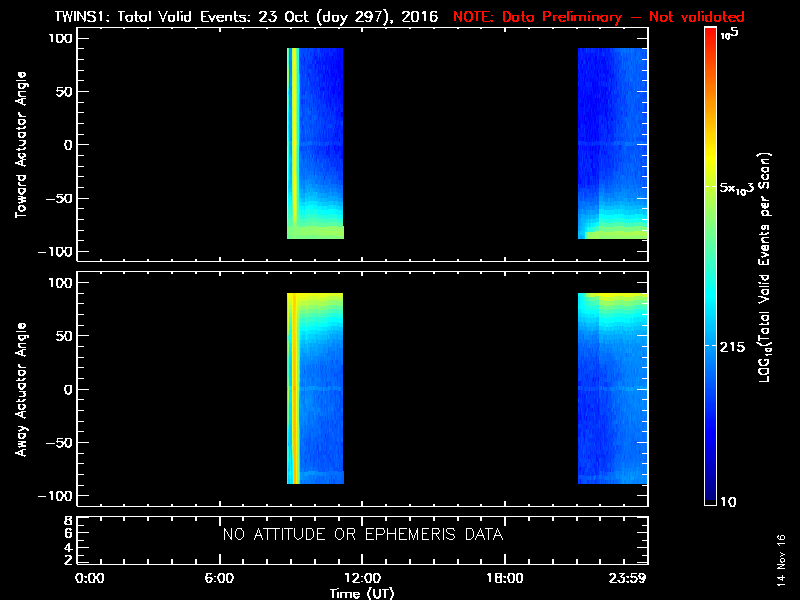Image resolution: width=800 pixels, height=600 pixels.
Task: Click the "-100" tick label on Away panel
Action: click(x=56, y=496)
